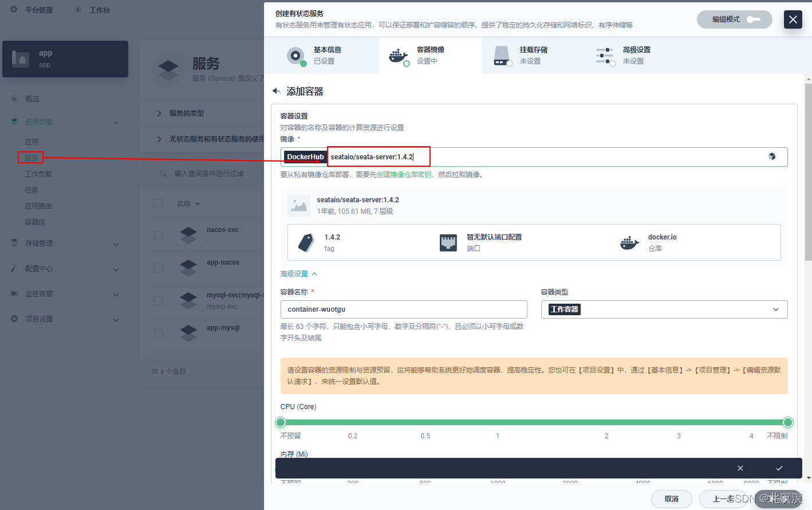The image size is (812, 510).
Task: Confirm container settings with the checkmark
Action: [779, 468]
